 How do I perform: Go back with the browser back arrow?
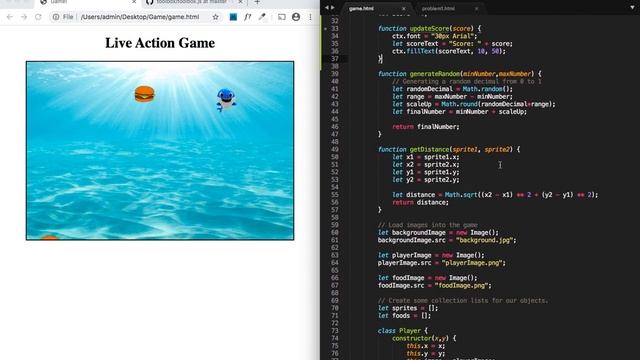pos(10,17)
